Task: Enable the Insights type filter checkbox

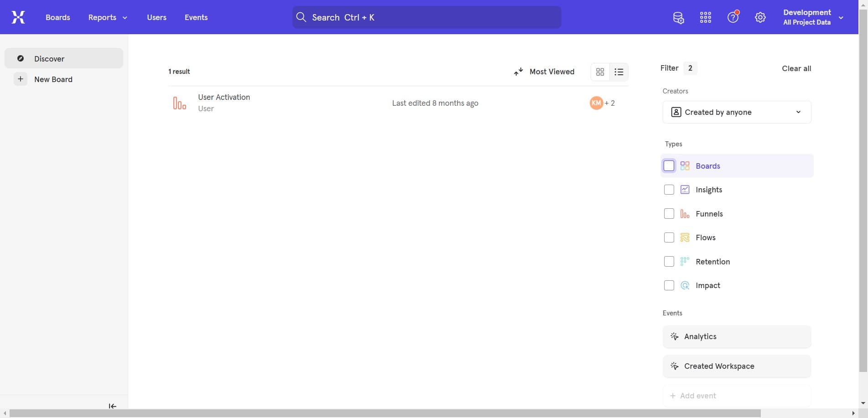Action: pyautogui.click(x=669, y=189)
